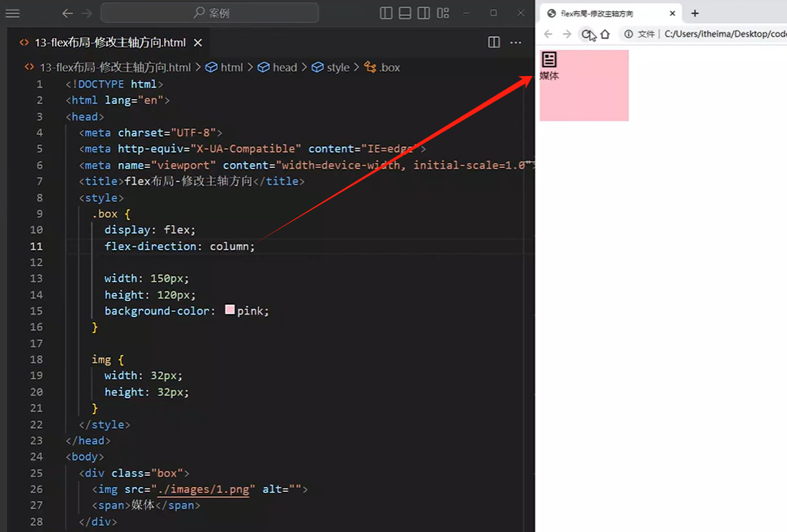Click the 媒体 text in the preview
The height and width of the screenshot is (532, 787).
coord(549,76)
